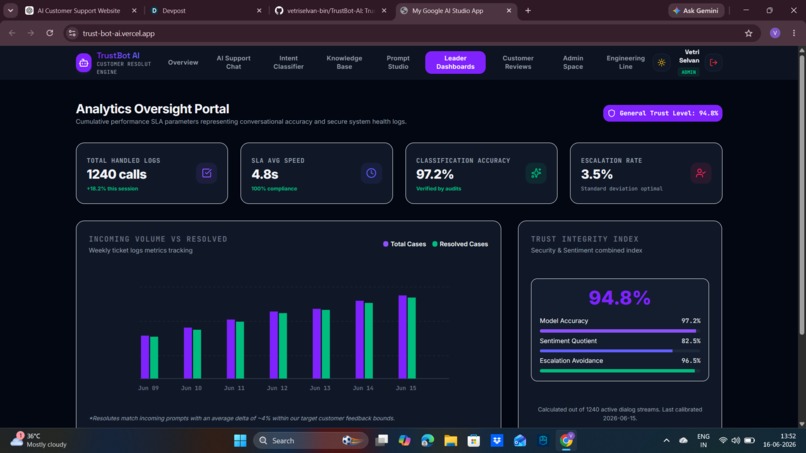Open site information icon beside URL
806x453 pixels.
[x=72, y=33]
